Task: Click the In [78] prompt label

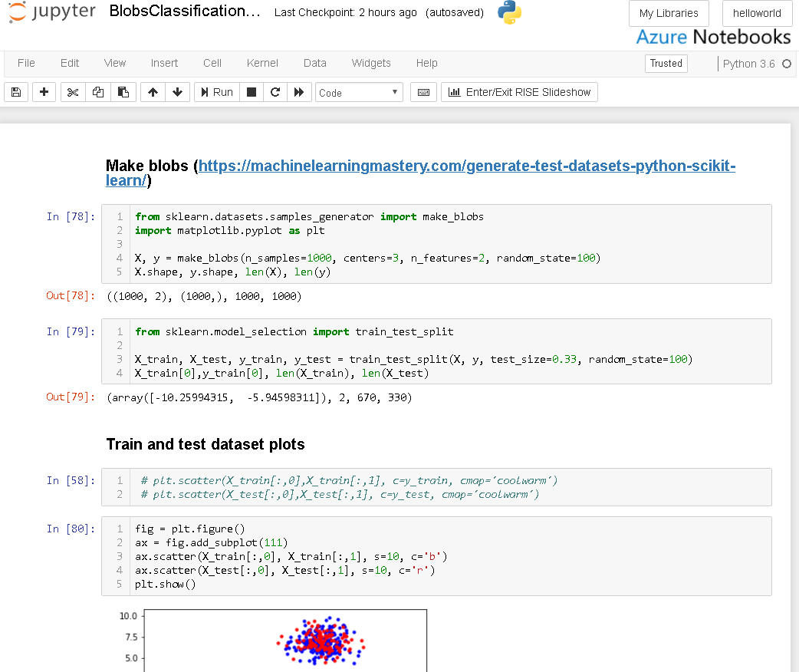Action: click(71, 216)
